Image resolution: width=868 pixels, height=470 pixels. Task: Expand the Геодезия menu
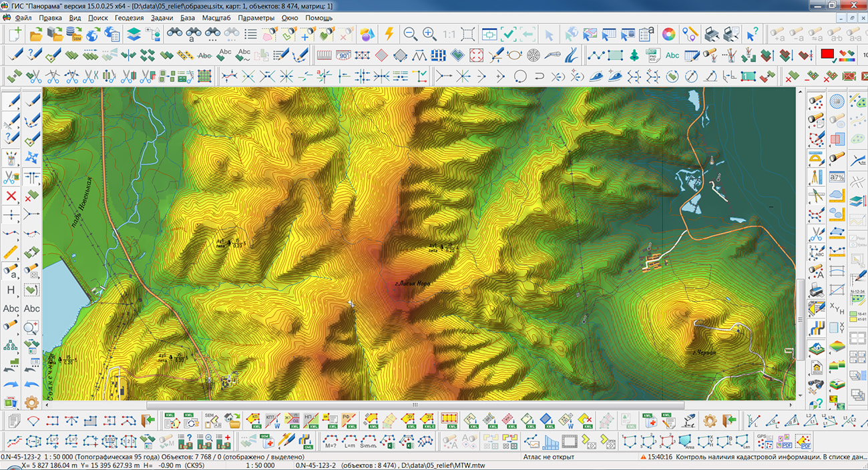click(129, 17)
